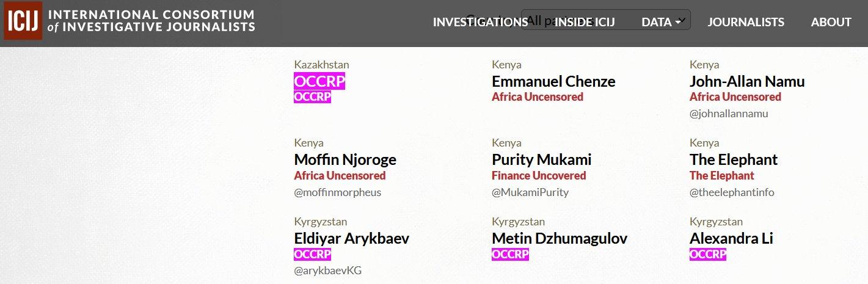Open Moffin Njoroge's profile
868x284 pixels.
[345, 159]
